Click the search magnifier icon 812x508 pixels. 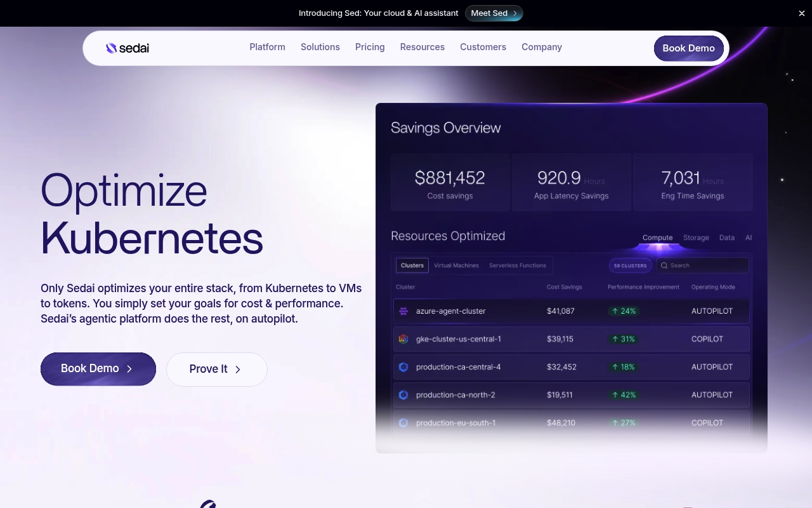[664, 265]
